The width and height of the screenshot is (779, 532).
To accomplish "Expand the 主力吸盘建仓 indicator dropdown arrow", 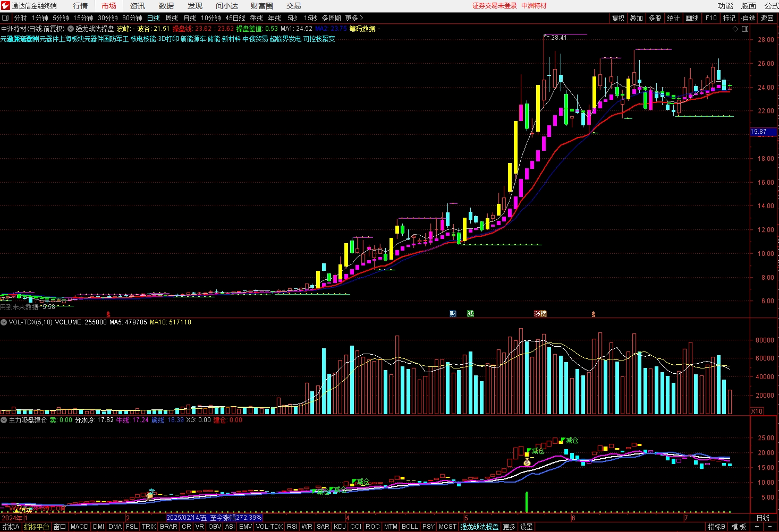I will (x=4, y=420).
